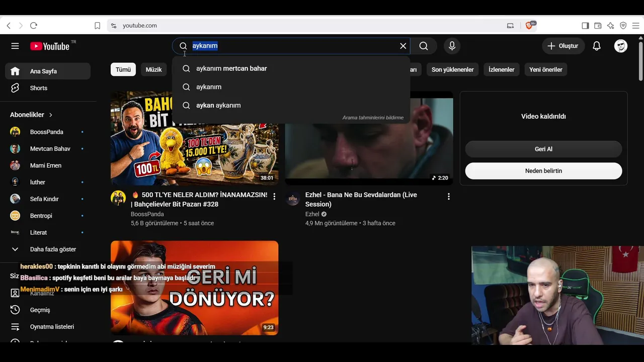Open the Brave Shields lion icon
644x362 pixels.
click(x=529, y=26)
